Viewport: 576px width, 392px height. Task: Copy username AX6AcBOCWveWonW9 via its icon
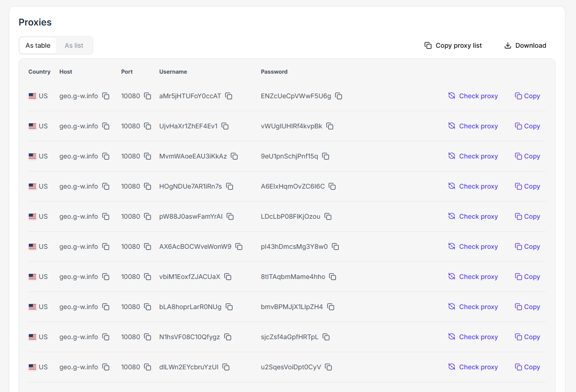[239, 247]
